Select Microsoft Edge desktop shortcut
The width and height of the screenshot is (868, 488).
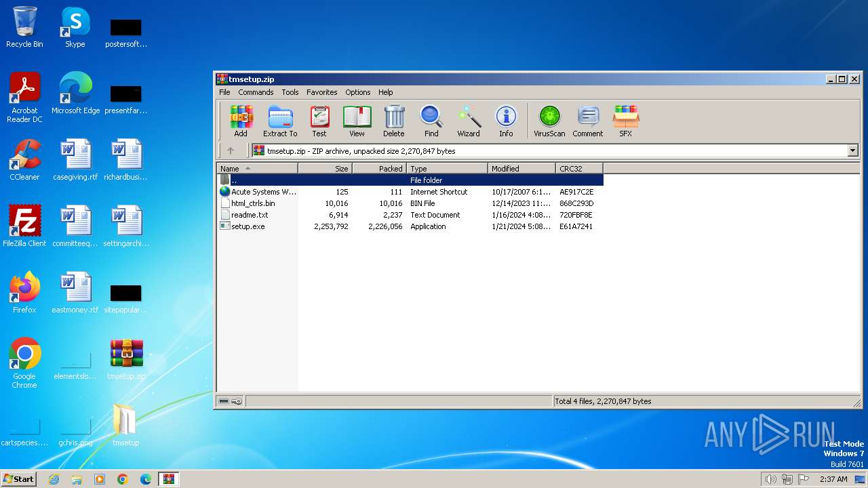pyautogui.click(x=75, y=94)
